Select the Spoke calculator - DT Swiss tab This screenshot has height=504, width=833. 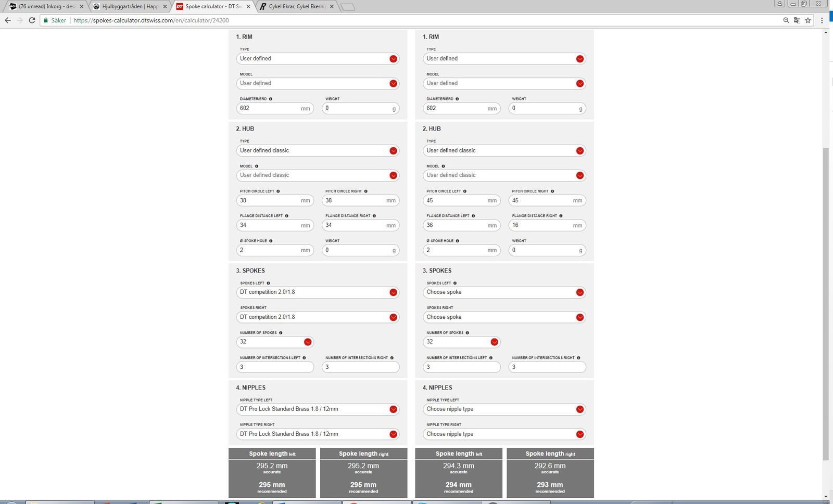point(212,6)
